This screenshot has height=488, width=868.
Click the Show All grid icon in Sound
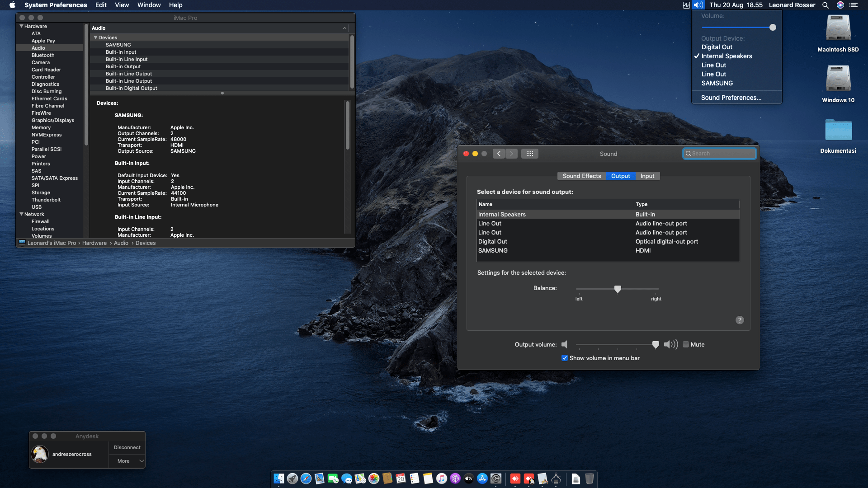(x=530, y=154)
